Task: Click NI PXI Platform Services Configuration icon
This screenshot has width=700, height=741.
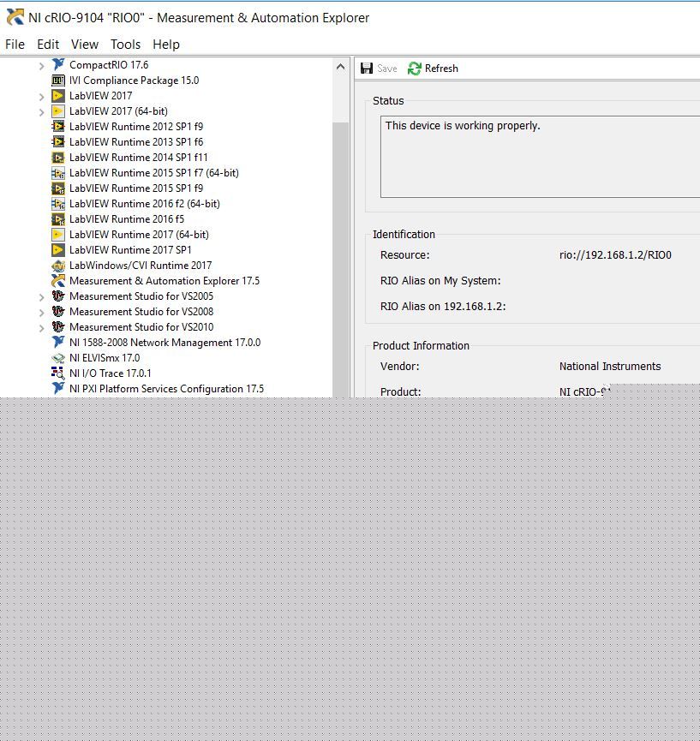Action: click(57, 388)
